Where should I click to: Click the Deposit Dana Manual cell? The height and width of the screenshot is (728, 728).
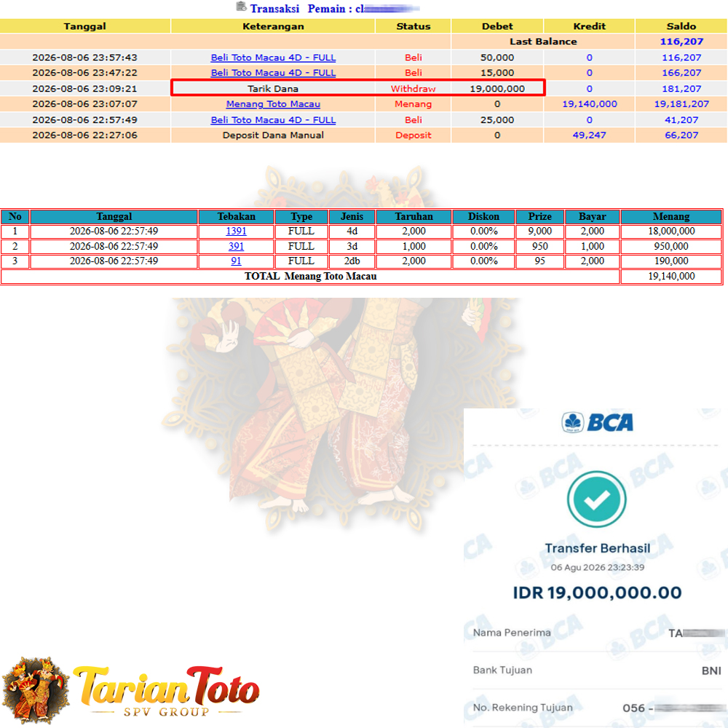pyautogui.click(x=273, y=135)
